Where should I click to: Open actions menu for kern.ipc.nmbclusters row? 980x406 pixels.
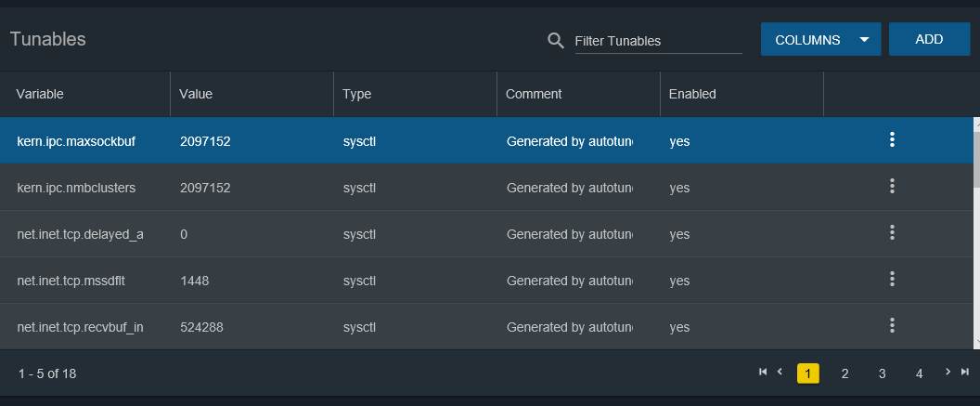click(892, 186)
